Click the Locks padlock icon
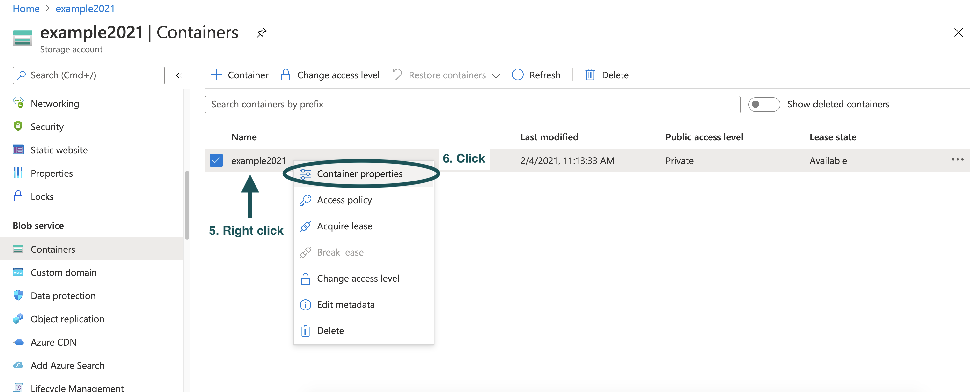Image resolution: width=980 pixels, height=392 pixels. (x=18, y=196)
